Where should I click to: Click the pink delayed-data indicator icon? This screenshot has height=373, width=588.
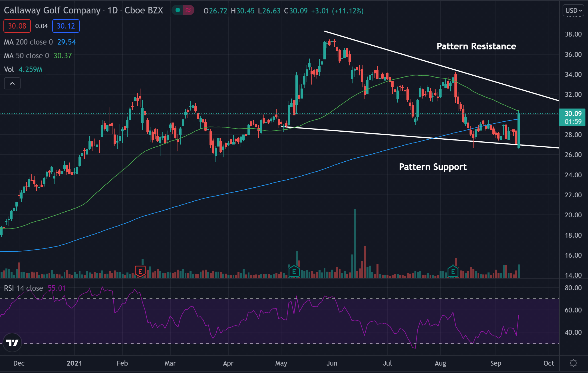click(188, 10)
